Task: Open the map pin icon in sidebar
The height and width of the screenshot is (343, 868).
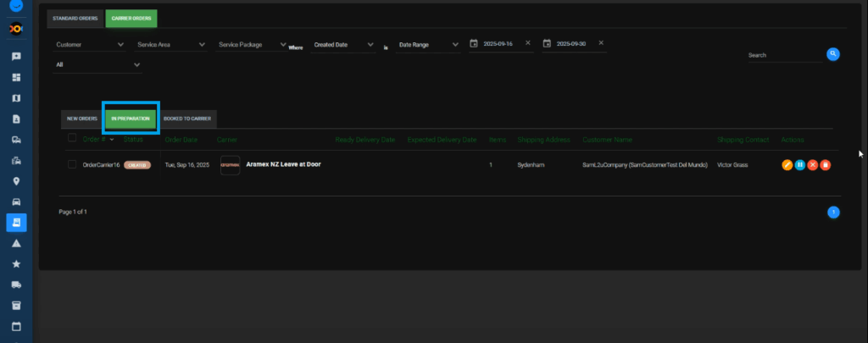Action: pyautogui.click(x=16, y=181)
